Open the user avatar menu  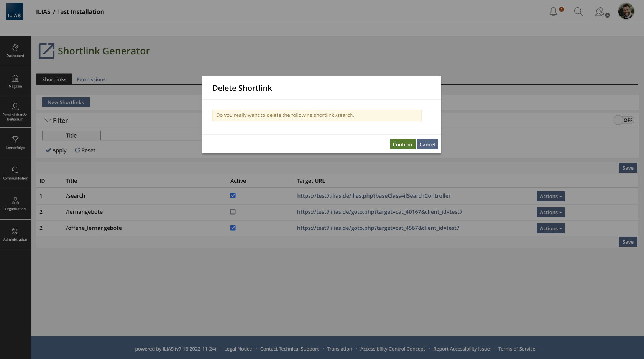pyautogui.click(x=626, y=11)
